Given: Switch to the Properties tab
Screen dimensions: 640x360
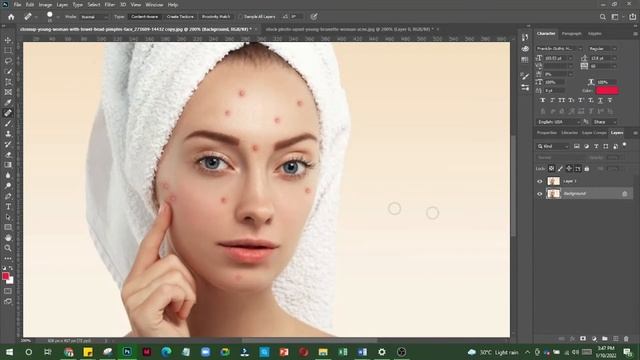Looking at the screenshot, I should point(547,133).
